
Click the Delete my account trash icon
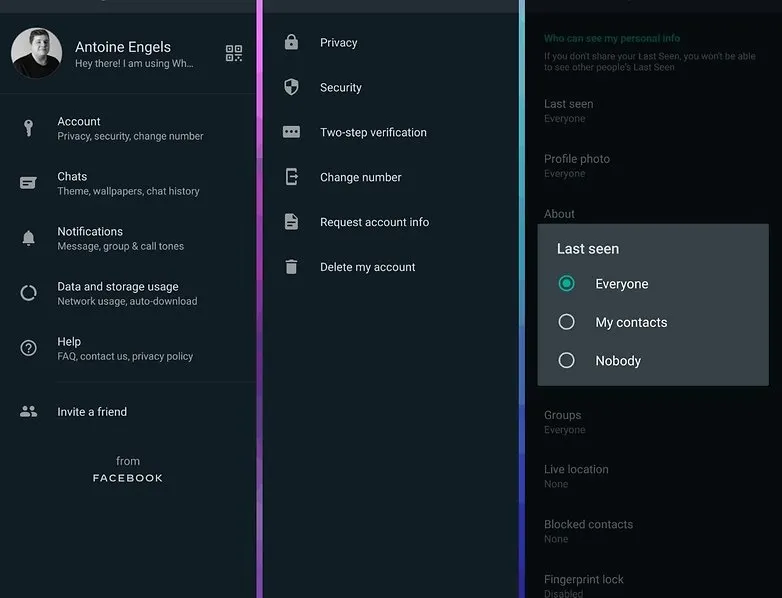point(291,267)
